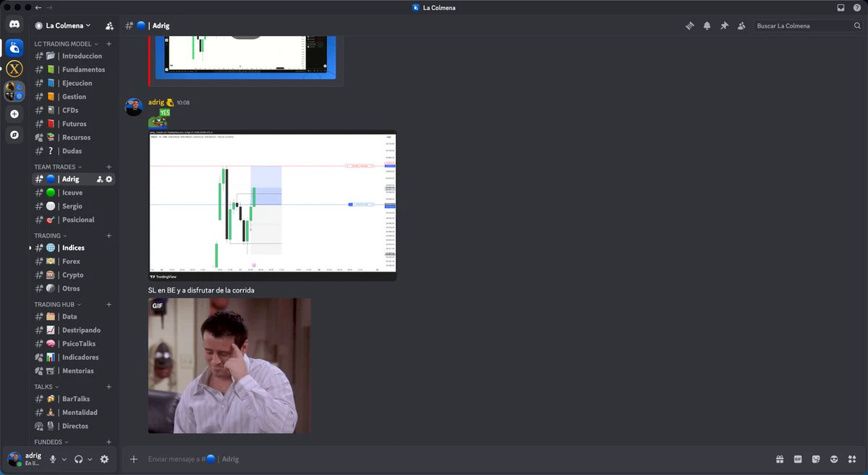The width and height of the screenshot is (868, 475).
Task: Click invite icon on Adrig channel row
Action: pos(100,179)
